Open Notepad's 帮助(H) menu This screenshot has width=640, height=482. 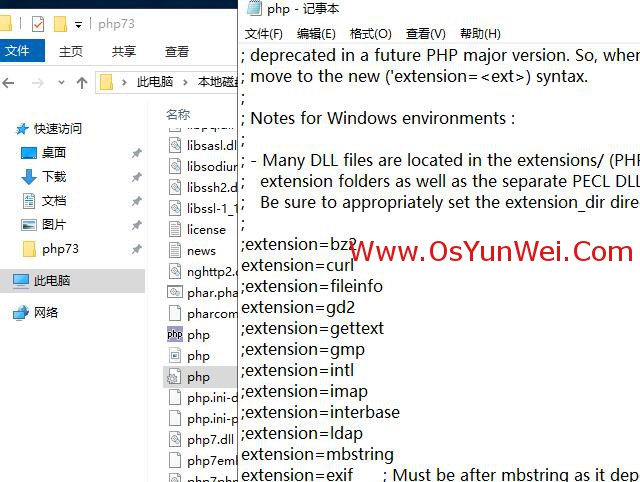480,33
